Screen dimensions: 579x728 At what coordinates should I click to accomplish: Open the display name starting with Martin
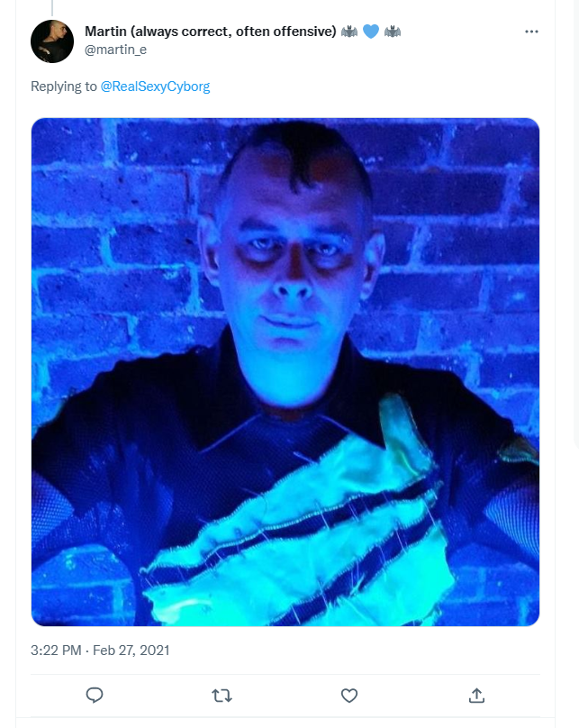coord(210,32)
